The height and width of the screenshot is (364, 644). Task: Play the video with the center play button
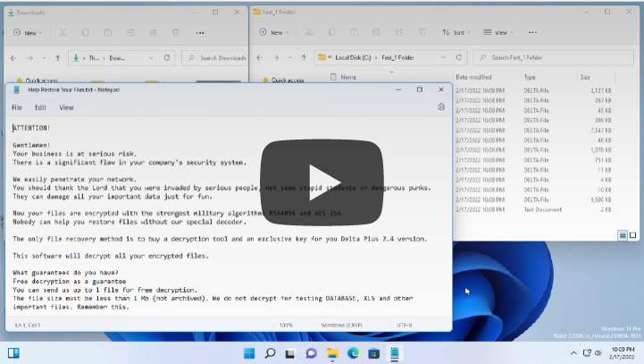[322, 182]
